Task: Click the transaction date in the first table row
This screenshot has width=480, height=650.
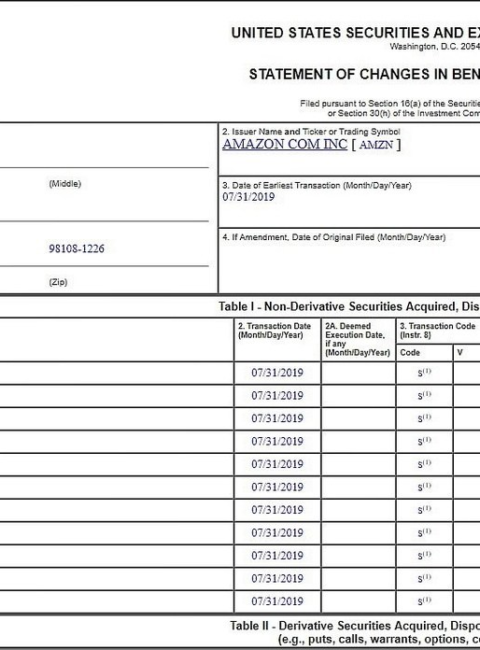Action: click(277, 373)
